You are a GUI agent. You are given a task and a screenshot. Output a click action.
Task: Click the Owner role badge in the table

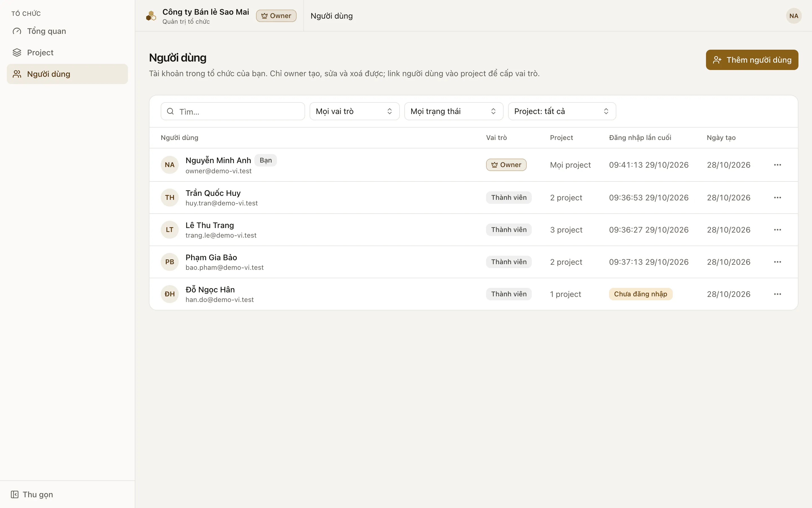pos(506,165)
